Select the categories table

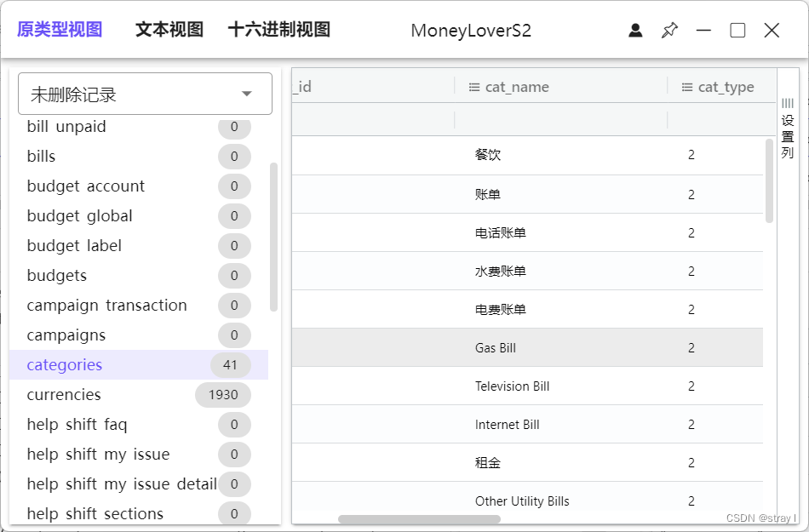point(139,365)
